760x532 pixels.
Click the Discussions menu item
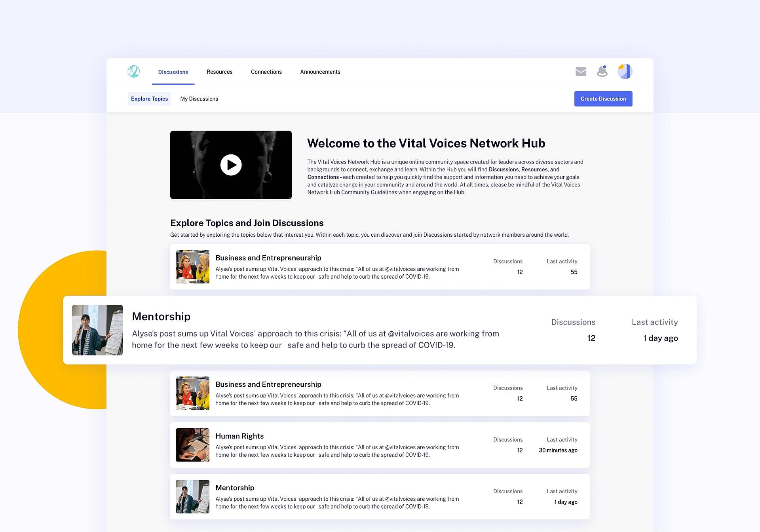click(x=173, y=72)
